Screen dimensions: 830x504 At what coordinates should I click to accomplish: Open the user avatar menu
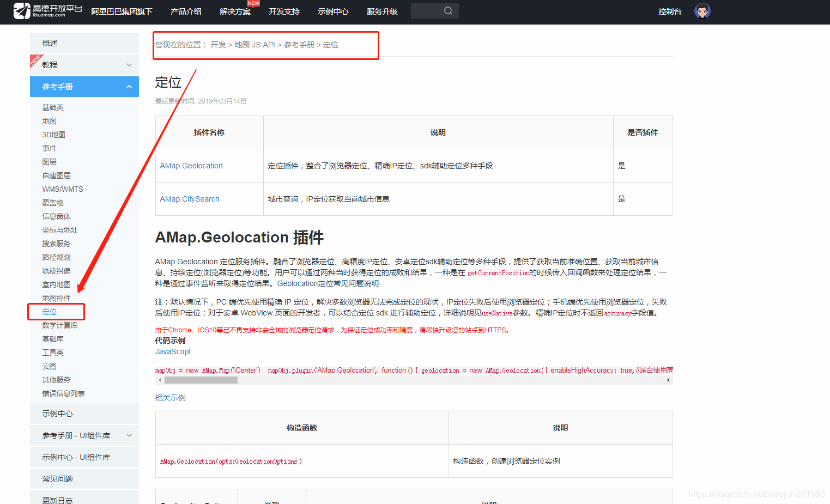702,11
